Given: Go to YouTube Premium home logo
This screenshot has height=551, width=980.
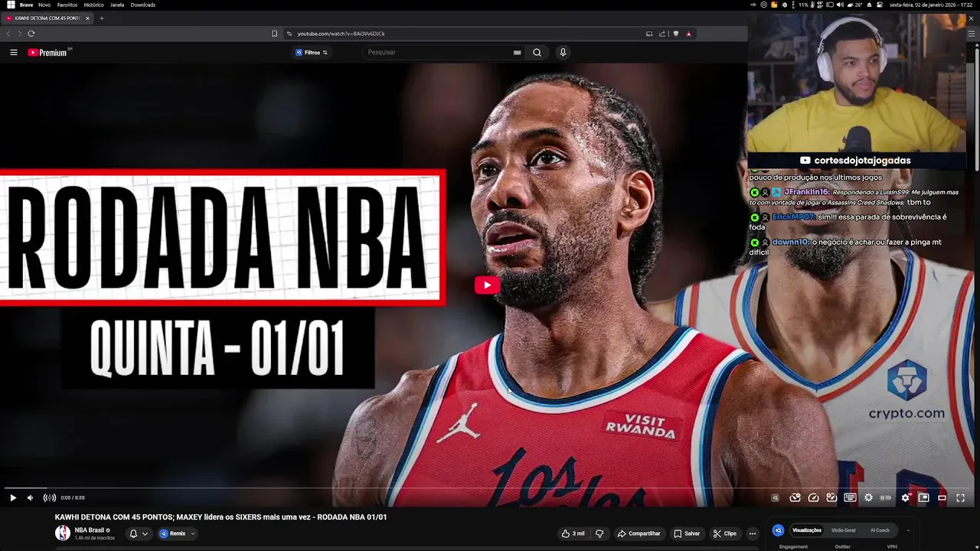Looking at the screenshot, I should click(50, 52).
